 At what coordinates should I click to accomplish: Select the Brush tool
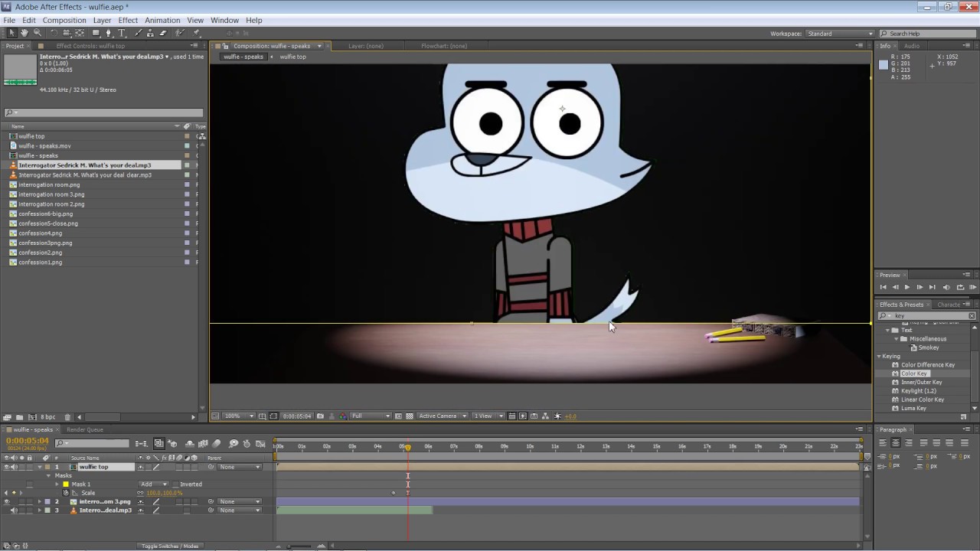[x=138, y=33]
